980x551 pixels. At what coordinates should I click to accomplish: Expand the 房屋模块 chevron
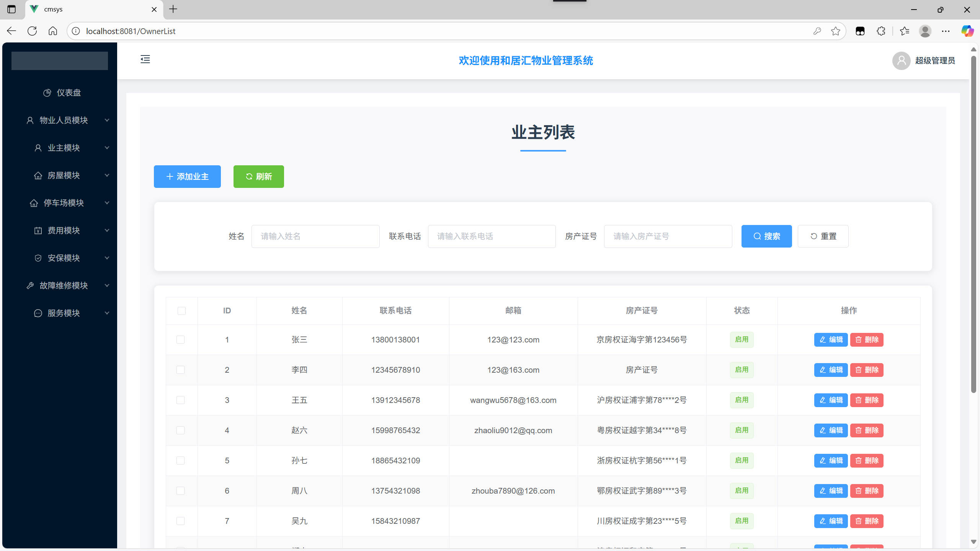click(x=107, y=175)
